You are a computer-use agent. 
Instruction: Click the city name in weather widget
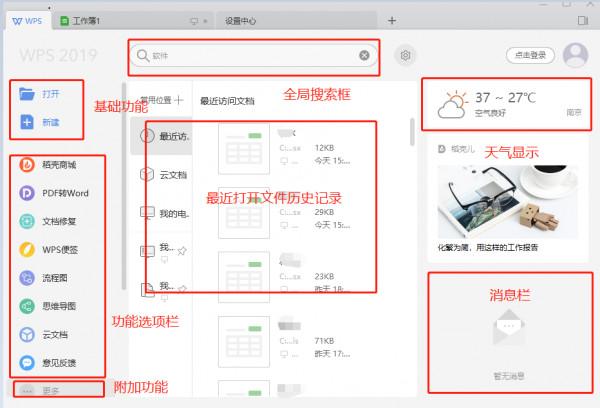tap(574, 112)
